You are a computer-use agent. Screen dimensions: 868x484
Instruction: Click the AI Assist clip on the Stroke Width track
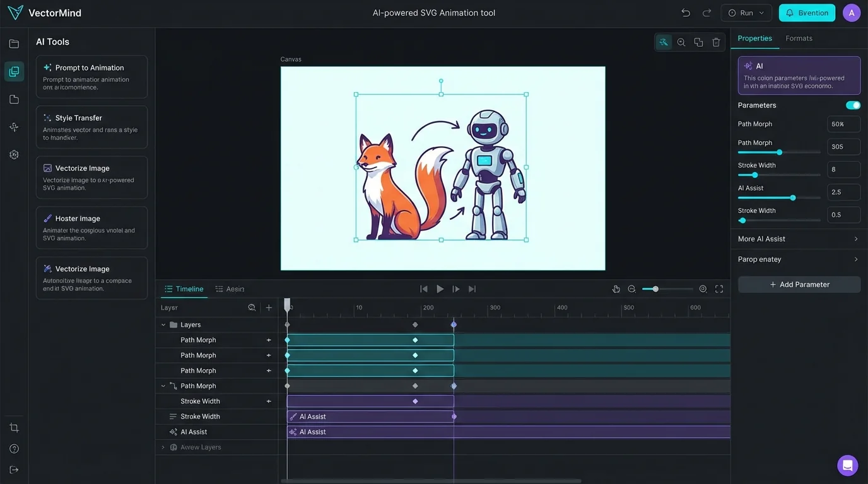[x=370, y=417]
